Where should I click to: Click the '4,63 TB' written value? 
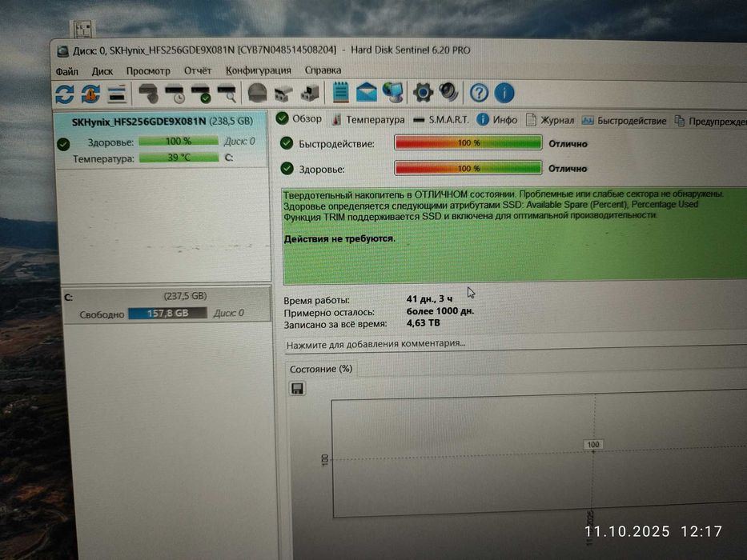point(423,323)
